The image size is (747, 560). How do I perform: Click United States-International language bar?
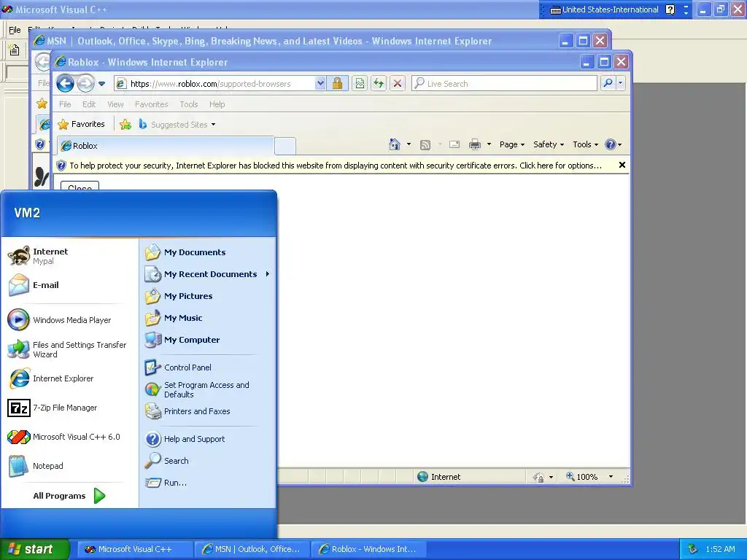[604, 9]
